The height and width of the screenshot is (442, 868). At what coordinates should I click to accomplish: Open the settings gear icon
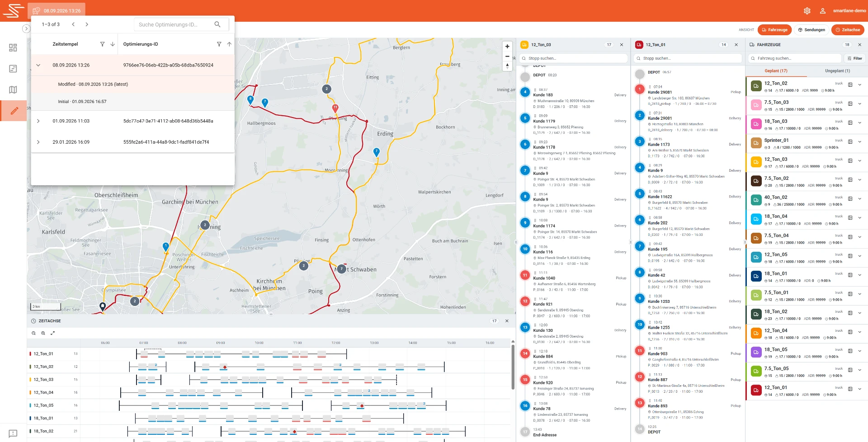pos(807,11)
